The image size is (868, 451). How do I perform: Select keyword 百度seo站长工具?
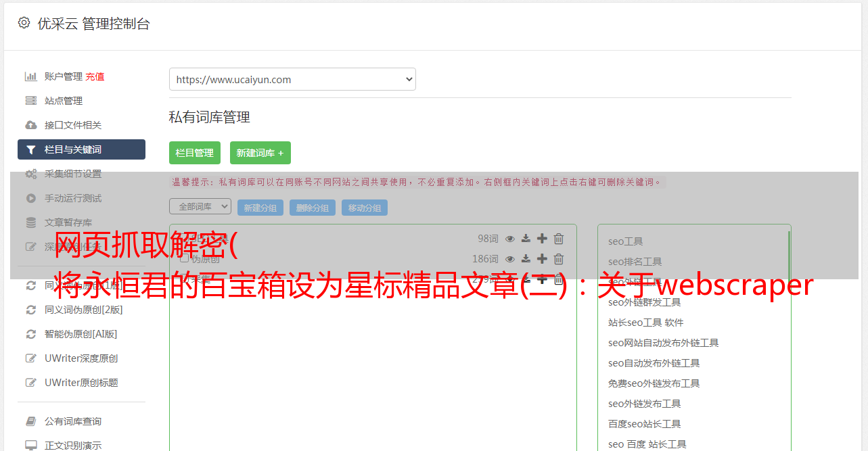click(x=644, y=424)
